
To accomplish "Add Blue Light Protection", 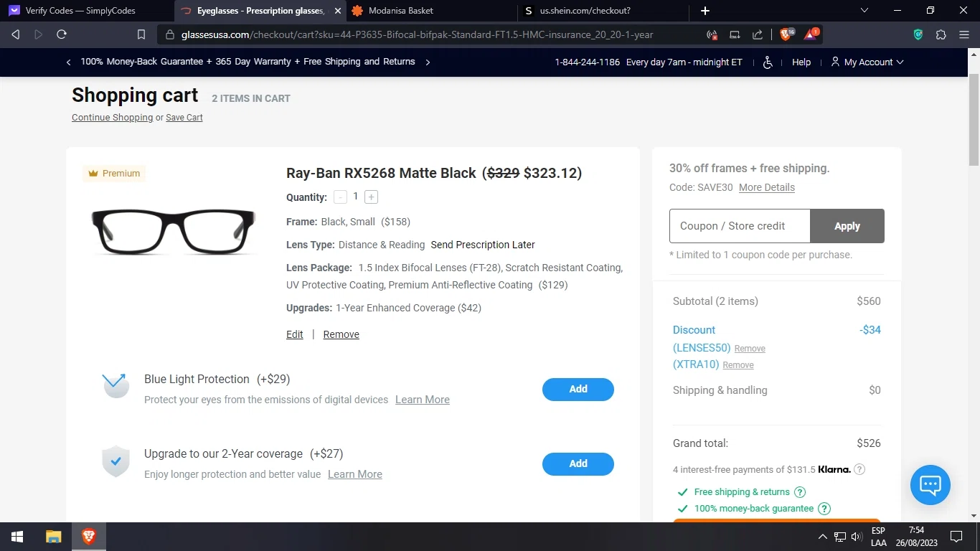I will 578,389.
